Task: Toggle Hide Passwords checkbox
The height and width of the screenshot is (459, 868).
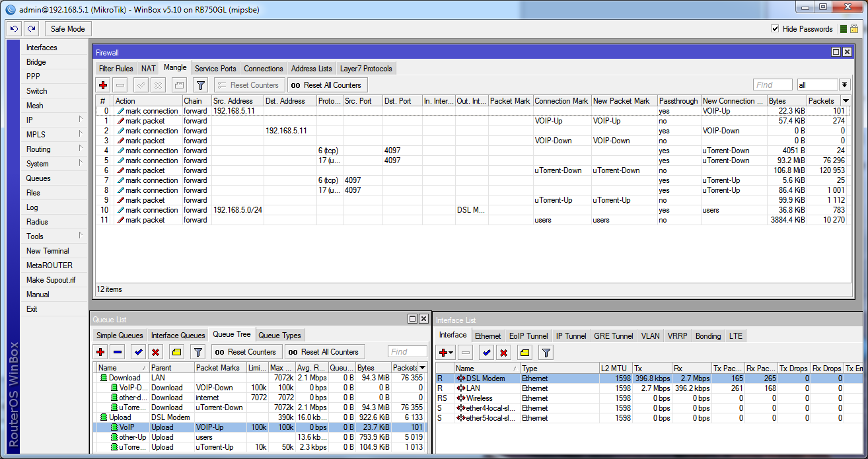Action: coord(776,29)
